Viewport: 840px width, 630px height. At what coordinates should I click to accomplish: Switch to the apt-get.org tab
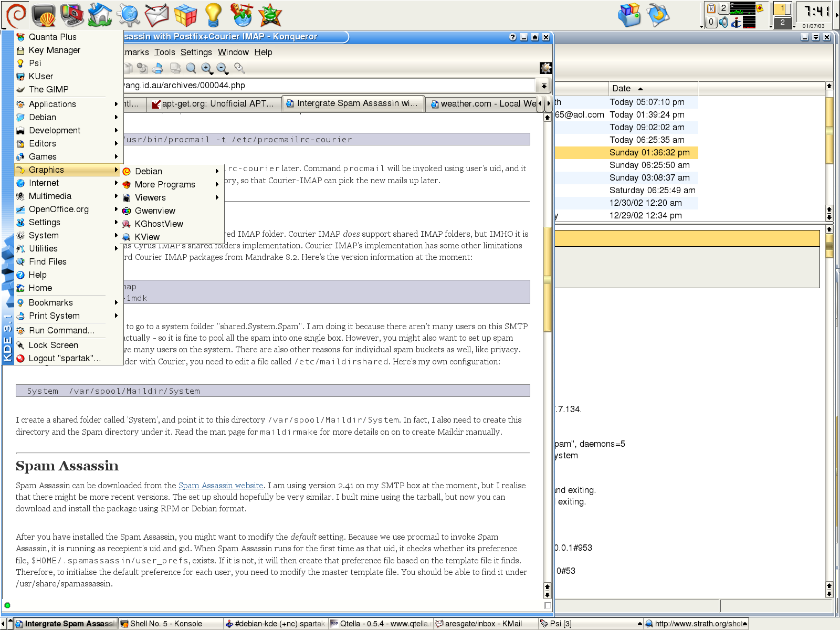click(x=214, y=103)
